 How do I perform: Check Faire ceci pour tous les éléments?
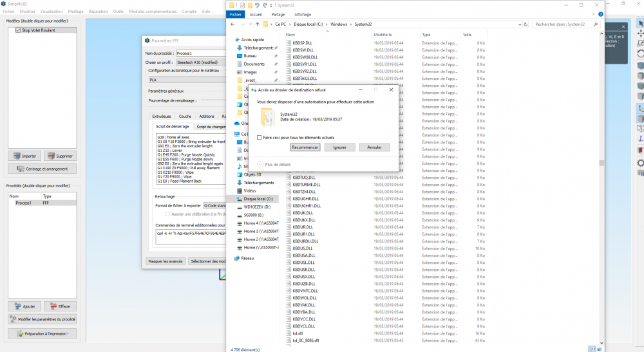pos(259,138)
